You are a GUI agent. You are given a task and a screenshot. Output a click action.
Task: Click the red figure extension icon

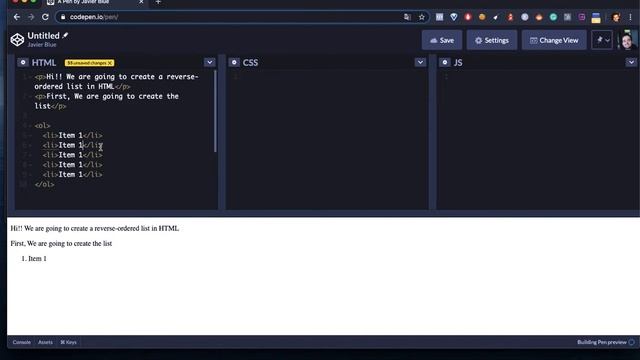pyautogui.click(x=510, y=17)
